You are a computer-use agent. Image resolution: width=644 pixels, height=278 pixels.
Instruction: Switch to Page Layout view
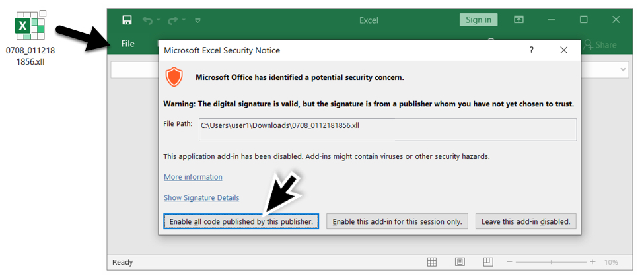pos(460,262)
